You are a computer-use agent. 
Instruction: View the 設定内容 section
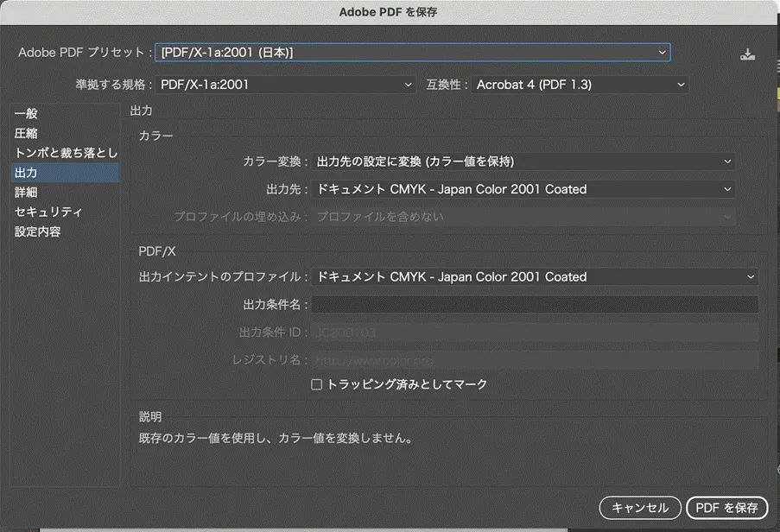click(36, 231)
